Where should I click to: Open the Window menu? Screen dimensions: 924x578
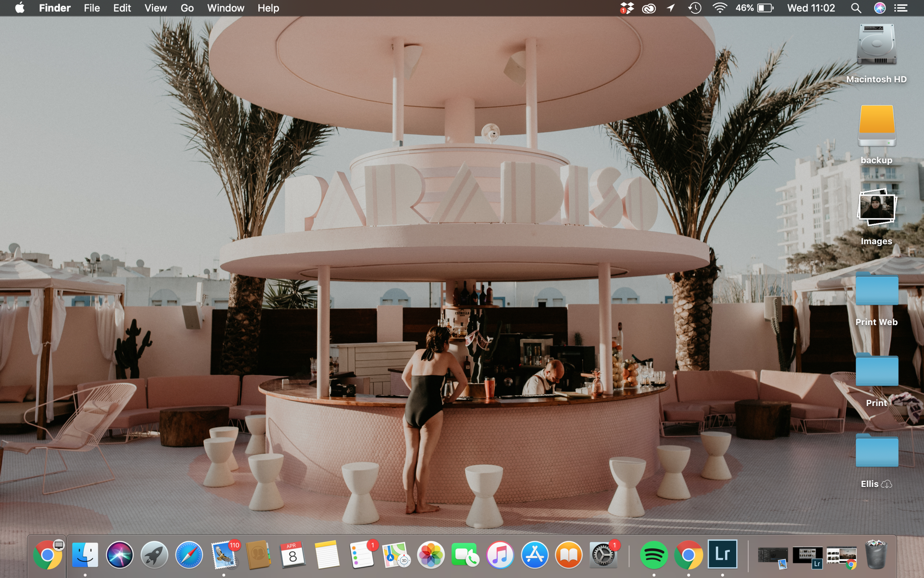225,8
